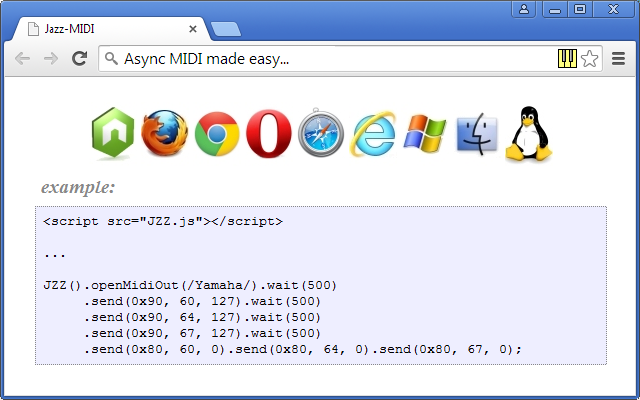Minimize the browser window
This screenshot has height=400, width=640.
tap(555, 9)
